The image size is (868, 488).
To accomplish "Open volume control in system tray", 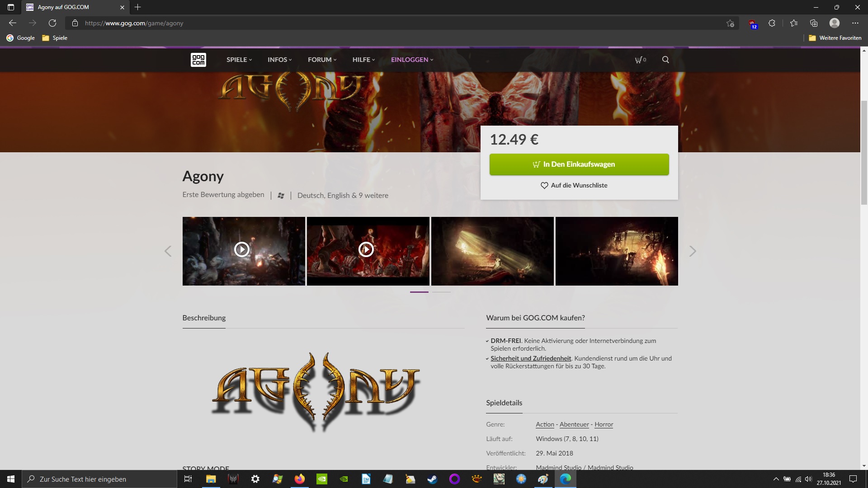I will click(x=808, y=479).
